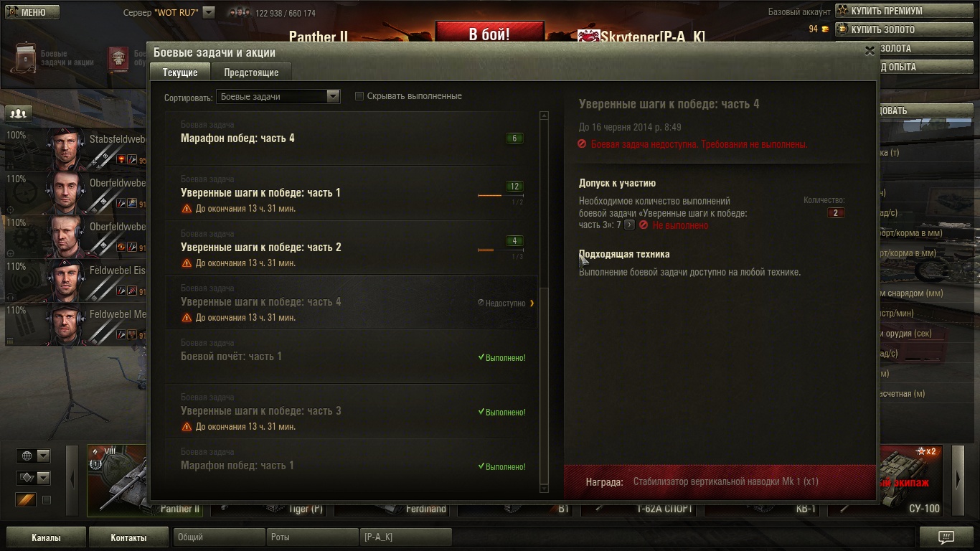980x551 pixels.
Task: Click the chat notification icon at bottom right
Action: click(946, 537)
